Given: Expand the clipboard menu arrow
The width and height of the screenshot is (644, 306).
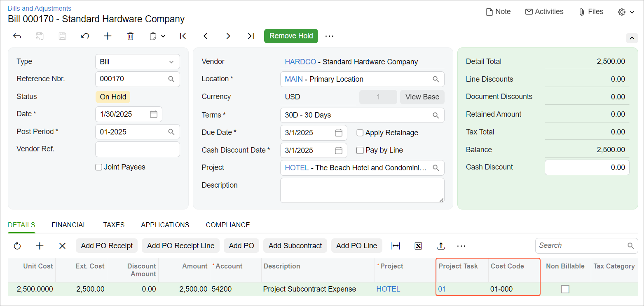Looking at the screenshot, I should (163, 36).
